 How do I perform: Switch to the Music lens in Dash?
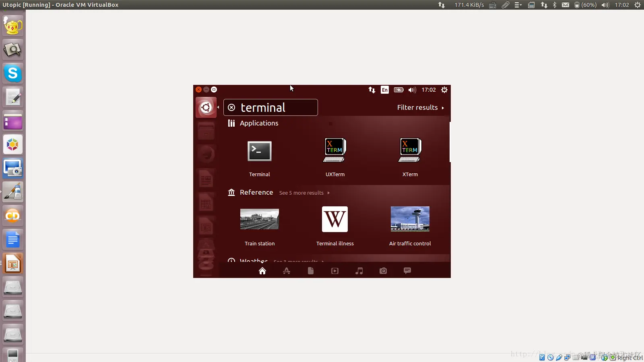359,271
